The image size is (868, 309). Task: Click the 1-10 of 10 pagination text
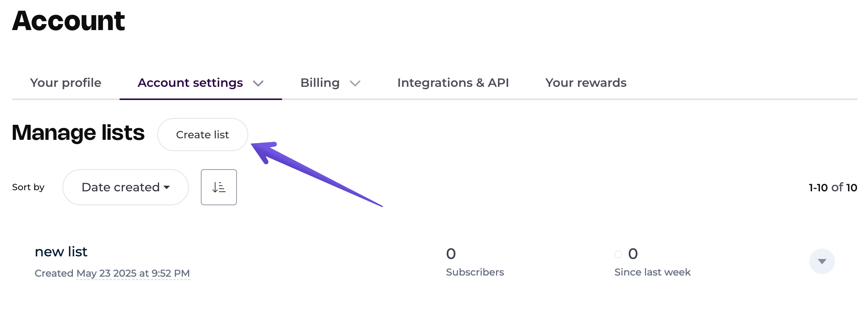tap(833, 188)
